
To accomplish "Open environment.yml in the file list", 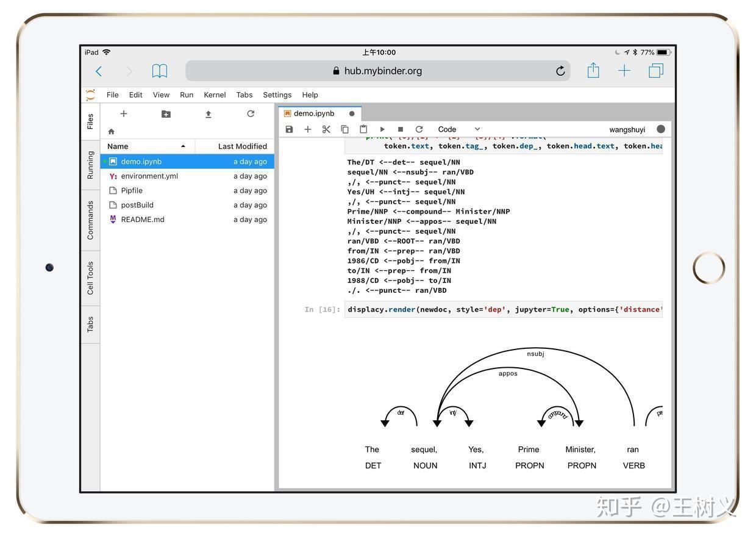I will (149, 176).
